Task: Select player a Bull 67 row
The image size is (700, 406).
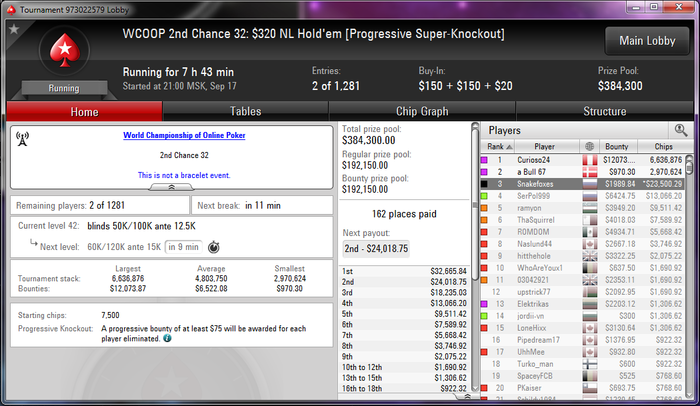Action: point(583,172)
